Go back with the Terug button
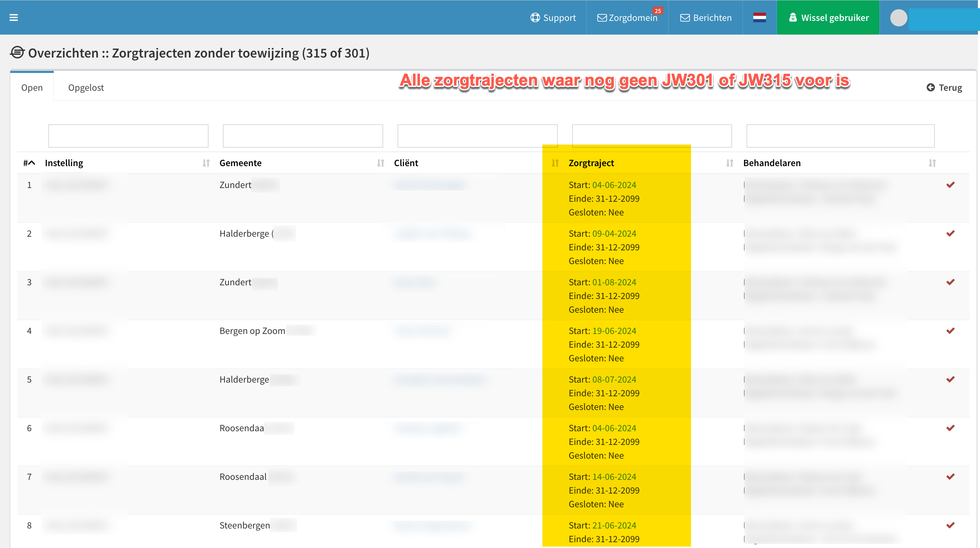The width and height of the screenshot is (980, 548). tap(944, 88)
